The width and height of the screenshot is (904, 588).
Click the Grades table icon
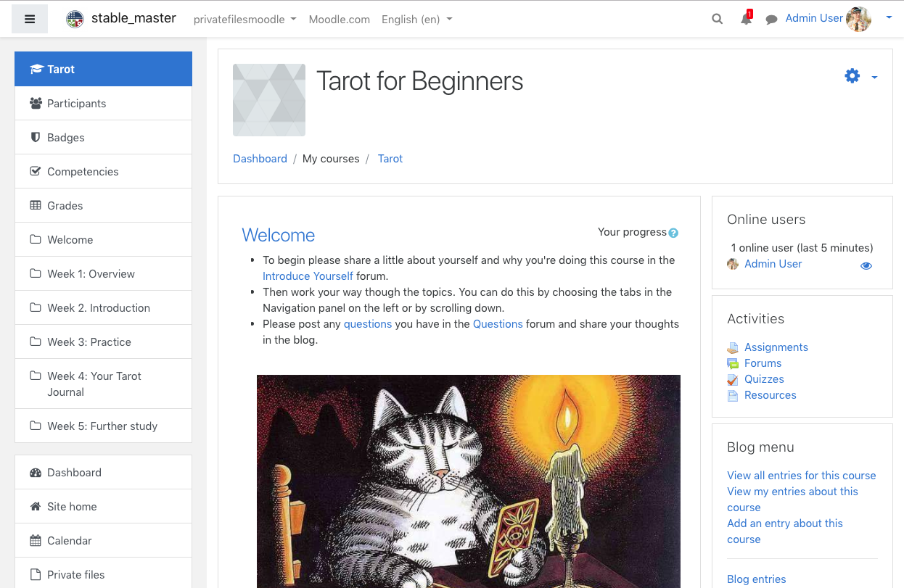[35, 205]
